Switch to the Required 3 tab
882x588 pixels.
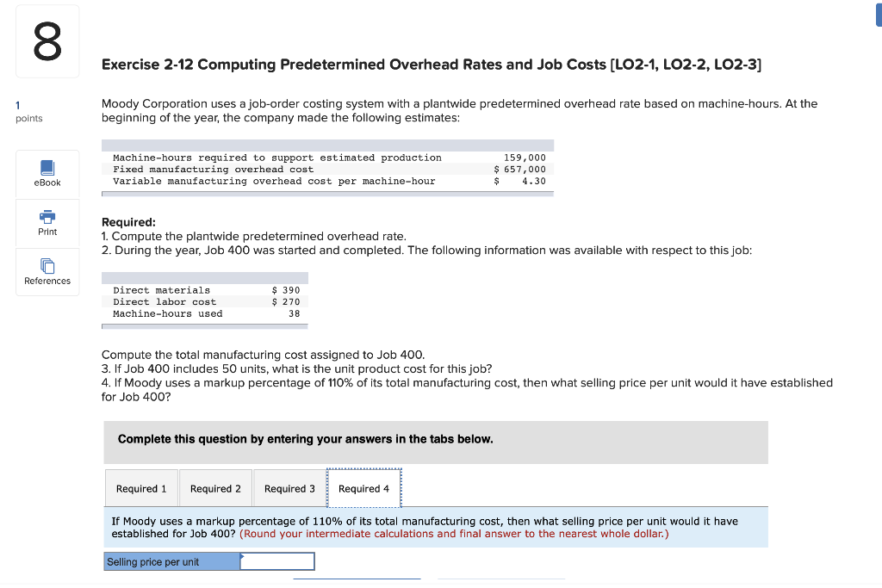(x=289, y=488)
